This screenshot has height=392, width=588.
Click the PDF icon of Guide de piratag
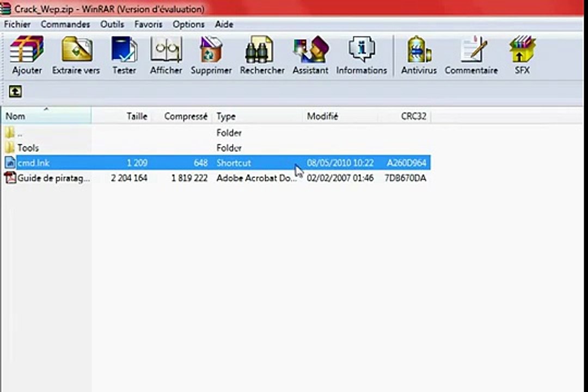click(10, 178)
